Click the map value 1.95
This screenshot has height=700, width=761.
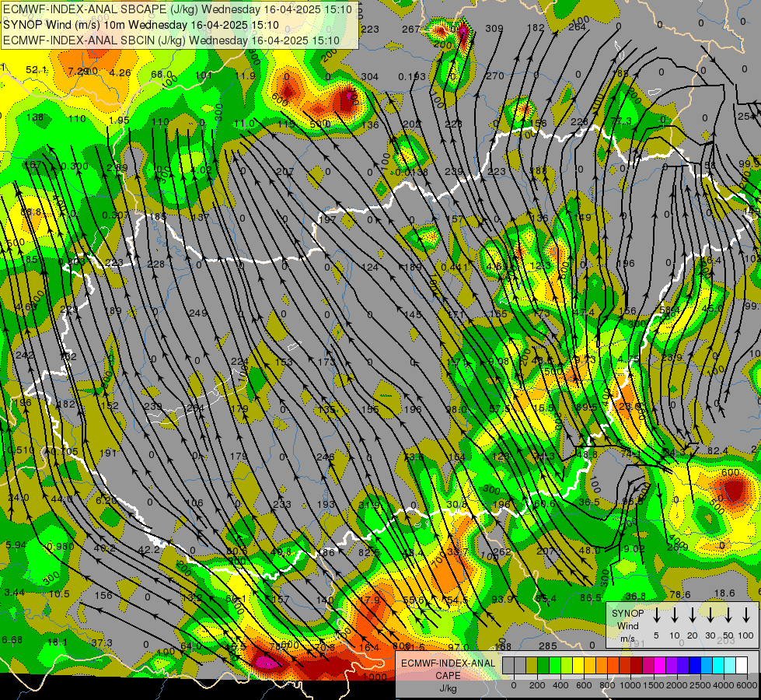119,121
